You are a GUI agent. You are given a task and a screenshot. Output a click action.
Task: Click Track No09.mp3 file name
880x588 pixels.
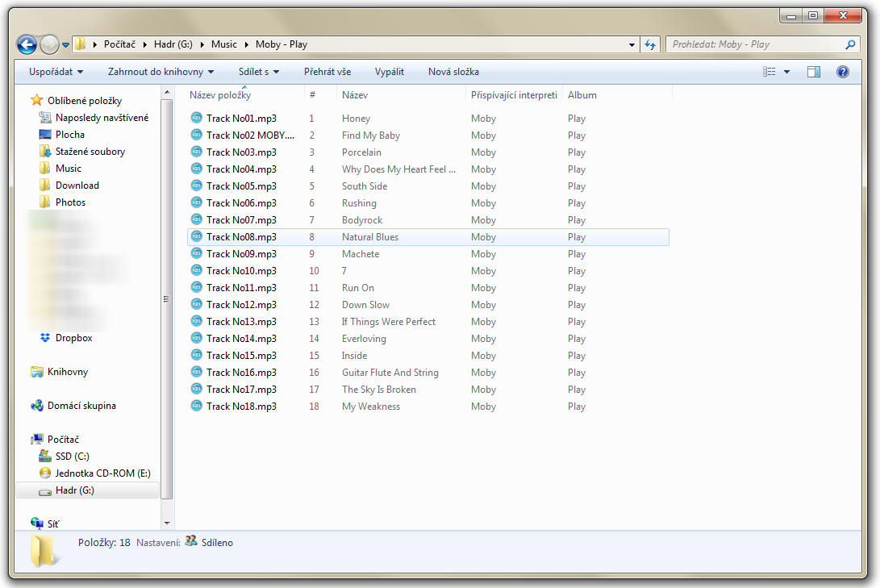[241, 253]
